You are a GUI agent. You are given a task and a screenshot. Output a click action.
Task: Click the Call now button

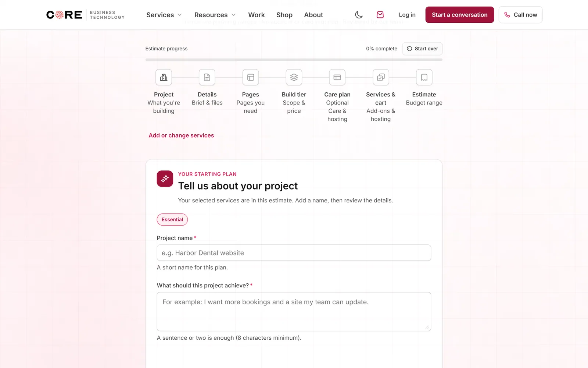point(520,15)
